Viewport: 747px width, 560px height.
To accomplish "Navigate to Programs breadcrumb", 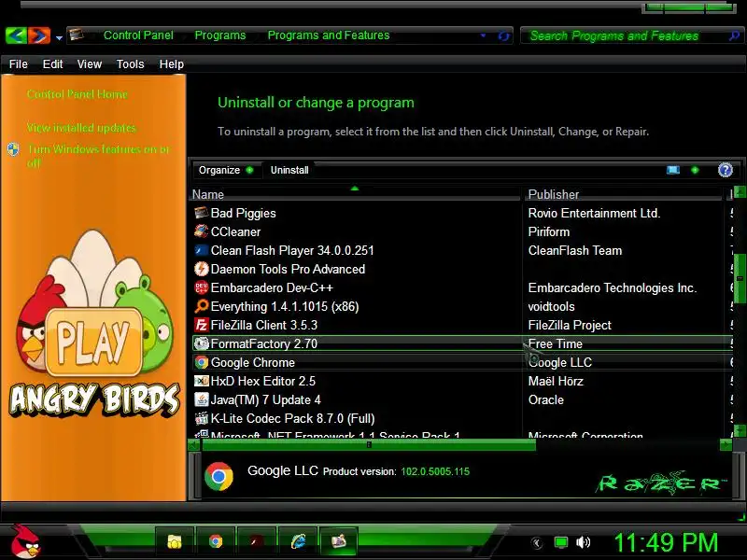I will click(x=220, y=35).
